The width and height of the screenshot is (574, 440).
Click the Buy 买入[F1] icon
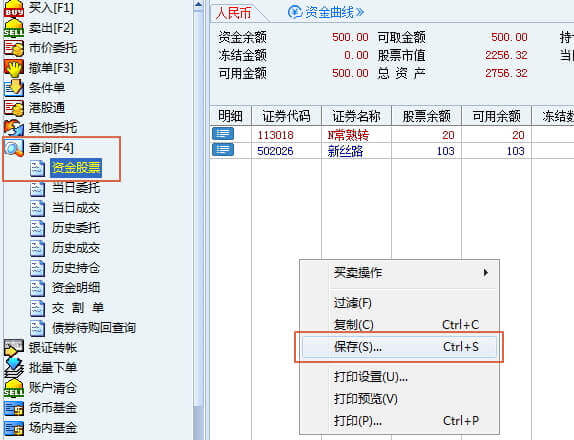click(x=14, y=8)
